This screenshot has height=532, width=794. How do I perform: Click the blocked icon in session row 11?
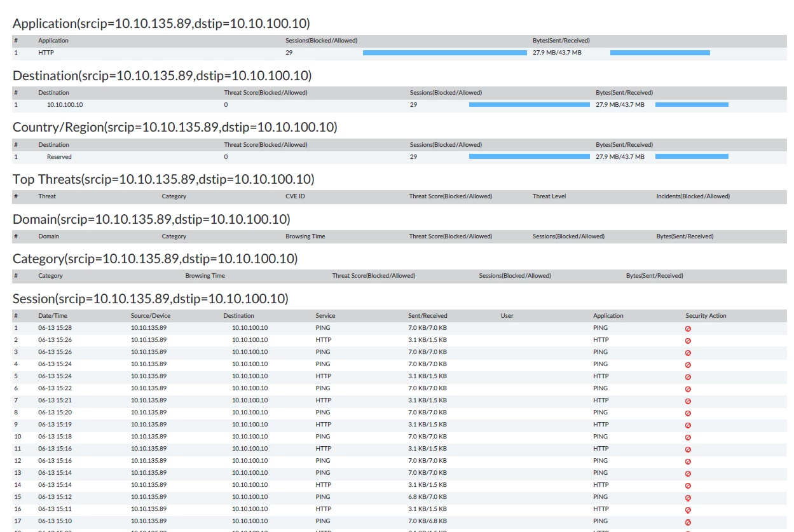click(688, 449)
